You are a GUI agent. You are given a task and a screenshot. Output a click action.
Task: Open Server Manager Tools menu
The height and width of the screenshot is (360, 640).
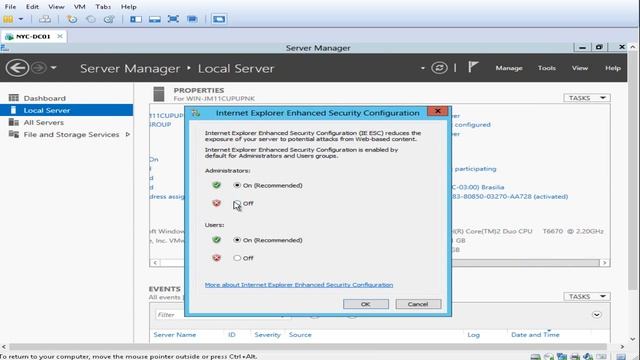(x=547, y=68)
